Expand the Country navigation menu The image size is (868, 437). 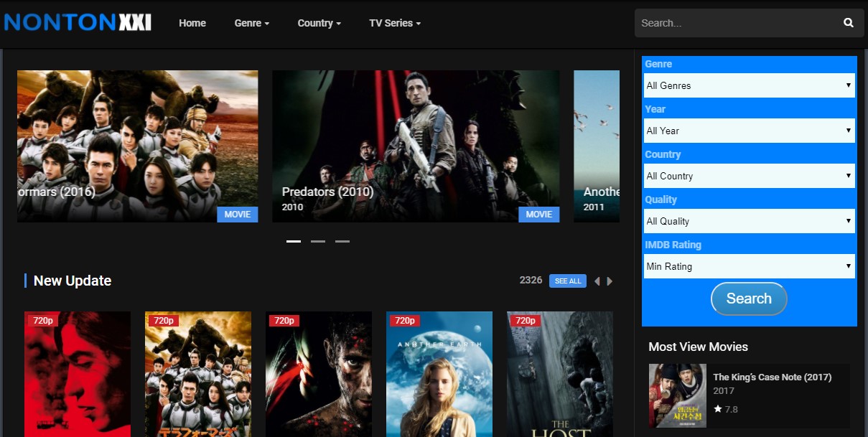319,23
